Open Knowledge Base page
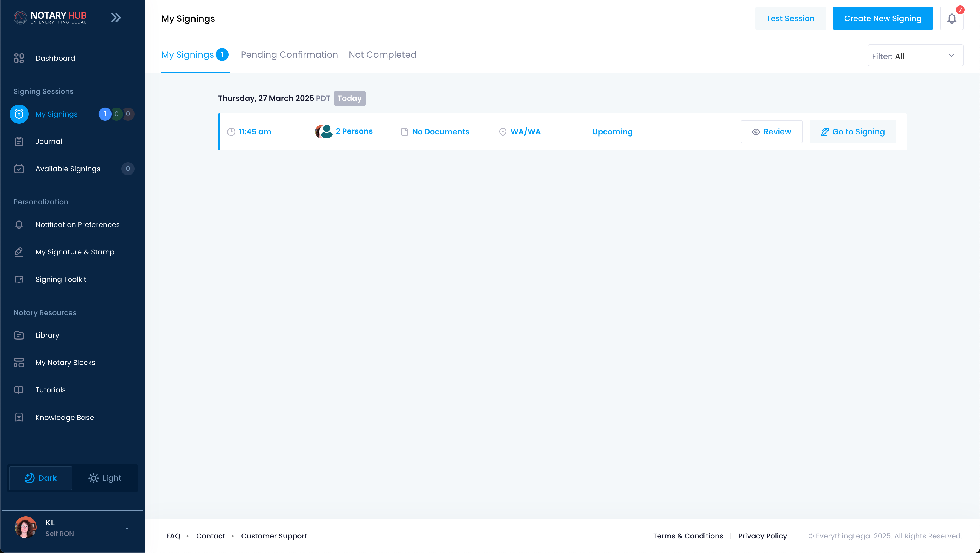Viewport: 980px width, 553px height. click(x=65, y=418)
